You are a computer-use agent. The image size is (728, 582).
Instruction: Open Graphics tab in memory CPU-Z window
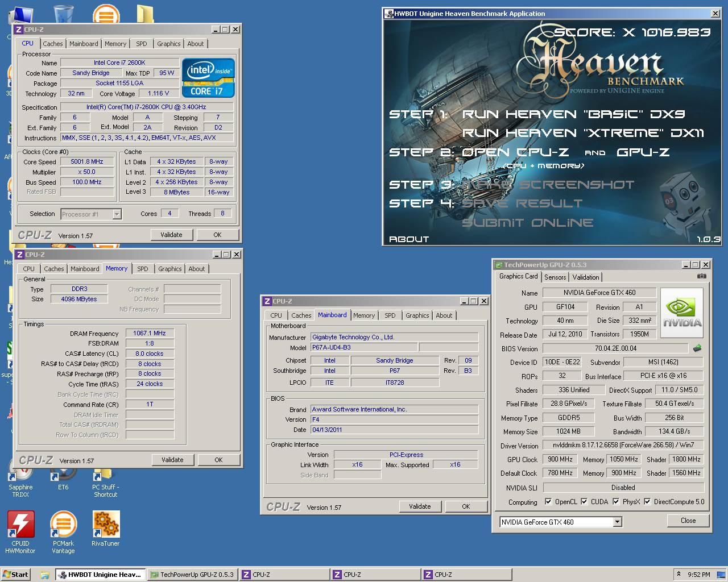pyautogui.click(x=170, y=269)
